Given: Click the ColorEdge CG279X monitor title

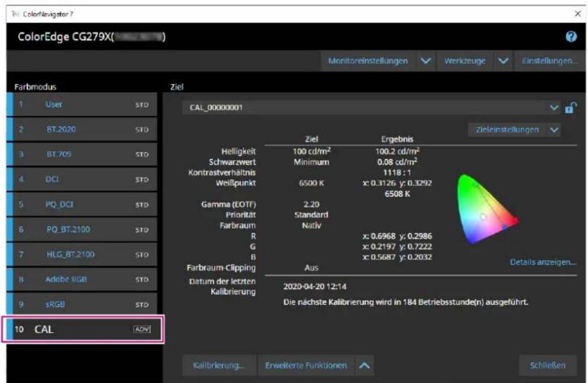Looking at the screenshot, I should (91, 37).
